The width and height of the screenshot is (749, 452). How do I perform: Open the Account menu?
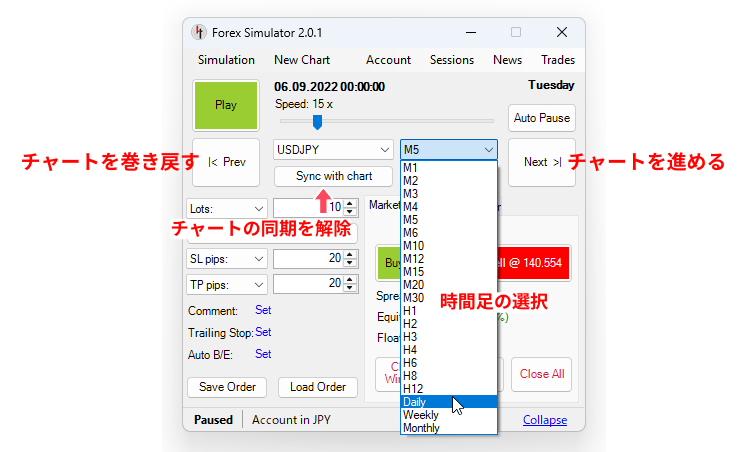point(388,60)
